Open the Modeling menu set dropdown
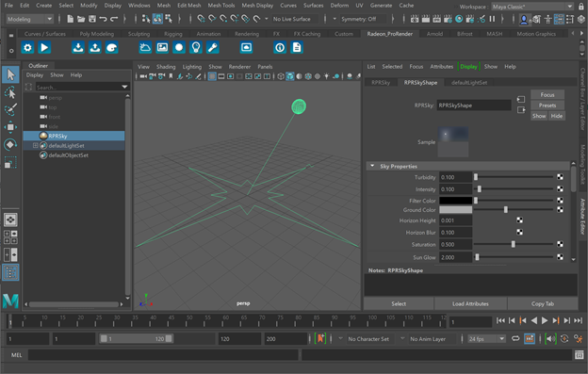 click(29, 19)
